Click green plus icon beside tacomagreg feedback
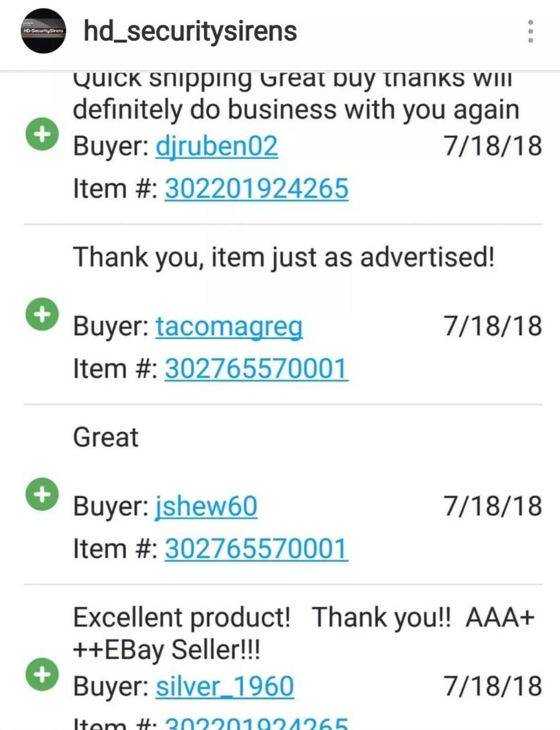 point(42,314)
